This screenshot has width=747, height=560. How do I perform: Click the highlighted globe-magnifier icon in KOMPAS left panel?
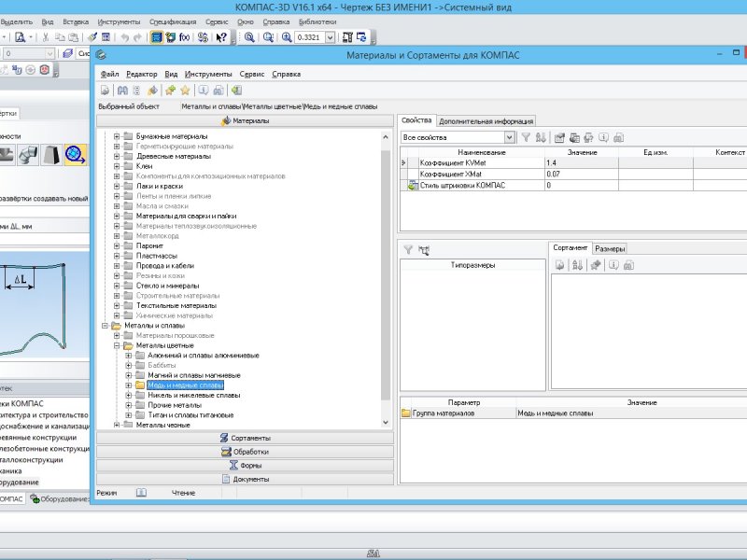pos(76,155)
